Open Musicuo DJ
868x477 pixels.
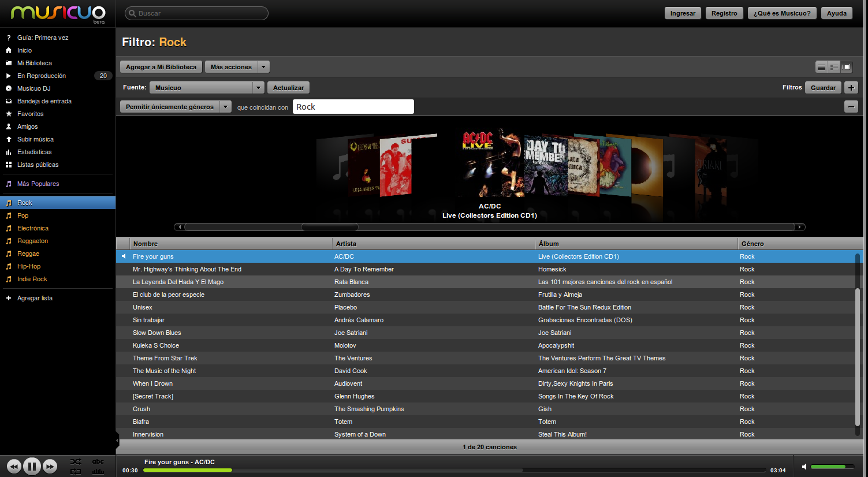(x=34, y=88)
